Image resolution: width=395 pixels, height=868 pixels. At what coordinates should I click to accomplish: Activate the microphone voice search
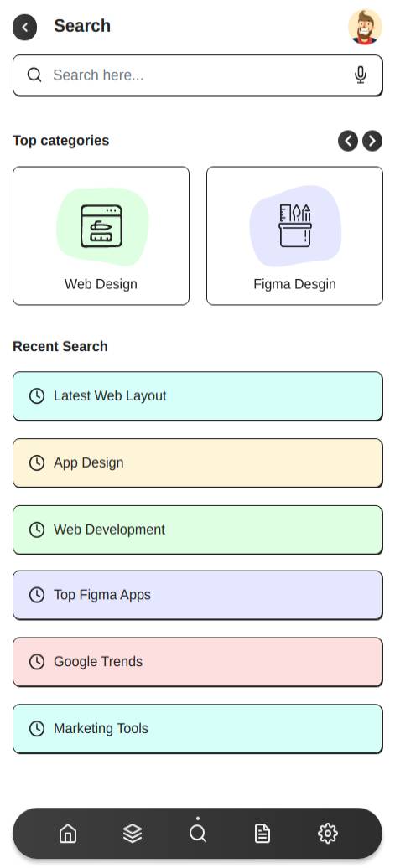click(x=361, y=75)
